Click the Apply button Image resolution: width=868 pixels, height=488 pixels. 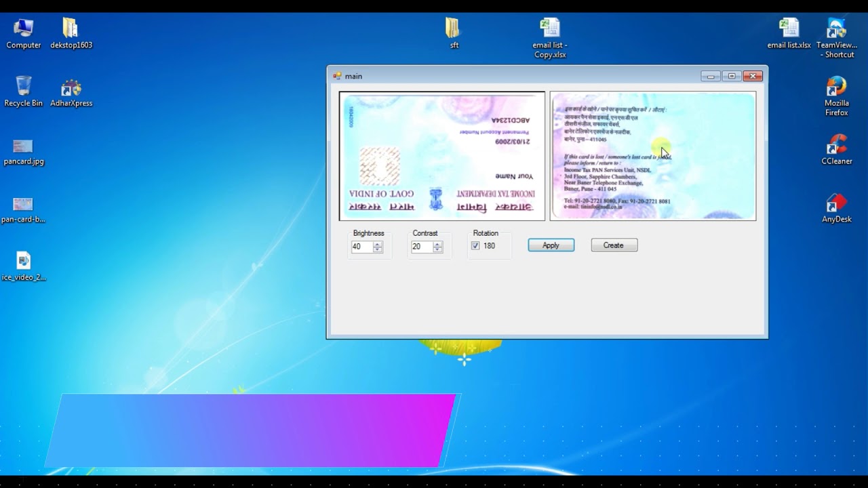coord(551,245)
